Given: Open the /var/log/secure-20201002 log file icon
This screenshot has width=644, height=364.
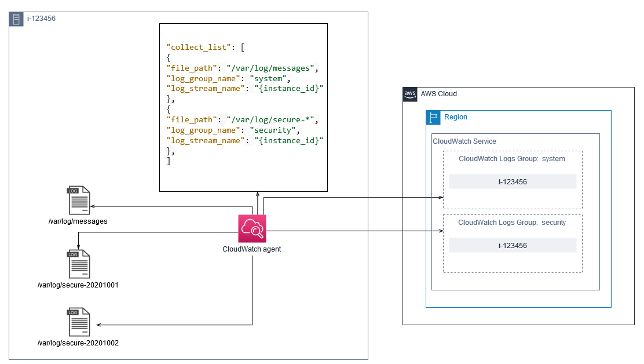Looking at the screenshot, I should coord(78,322).
